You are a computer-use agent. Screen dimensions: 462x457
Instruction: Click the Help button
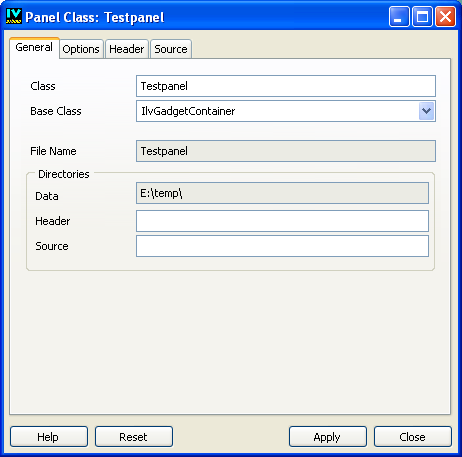click(49, 436)
